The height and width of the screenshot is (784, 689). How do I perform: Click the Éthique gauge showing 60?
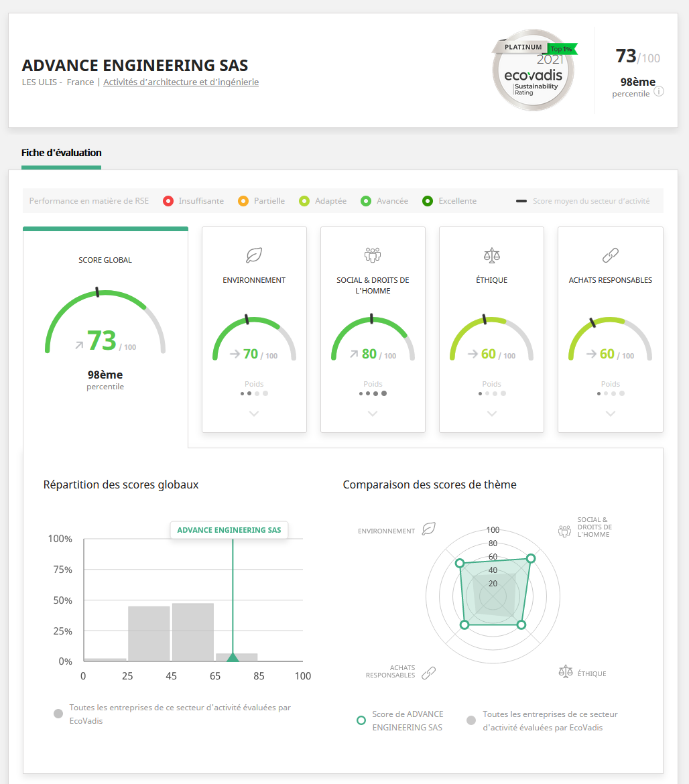(x=491, y=338)
